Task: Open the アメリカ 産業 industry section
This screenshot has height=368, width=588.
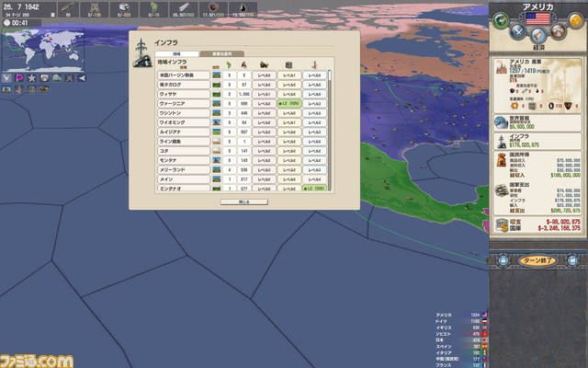Action: click(x=537, y=86)
